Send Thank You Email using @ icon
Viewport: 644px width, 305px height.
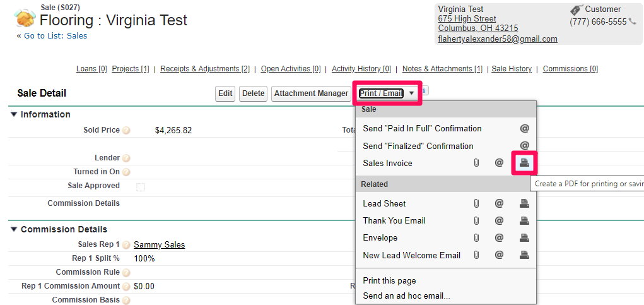coord(499,221)
